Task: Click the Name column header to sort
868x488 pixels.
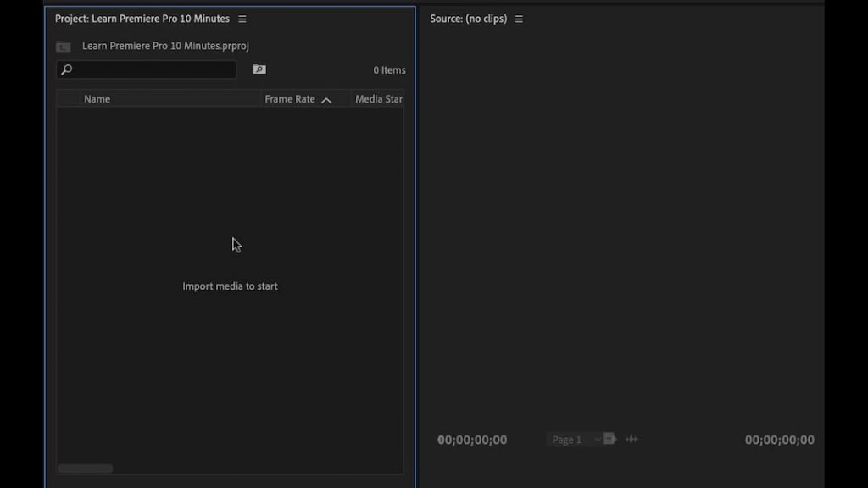Action: click(97, 98)
